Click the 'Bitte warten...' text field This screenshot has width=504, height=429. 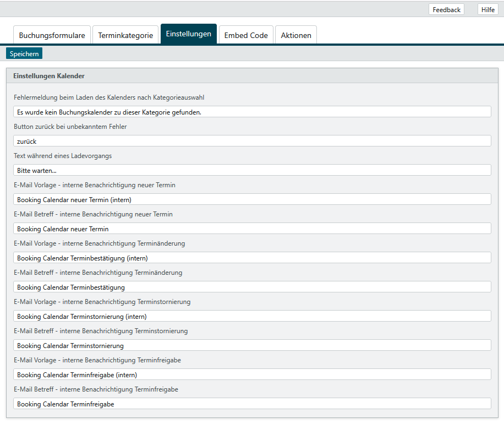[252, 170]
